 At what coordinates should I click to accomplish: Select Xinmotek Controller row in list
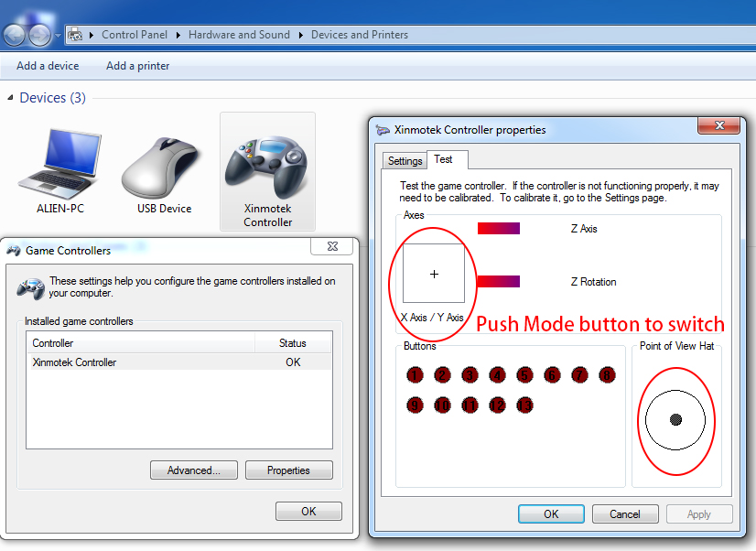coord(178,362)
